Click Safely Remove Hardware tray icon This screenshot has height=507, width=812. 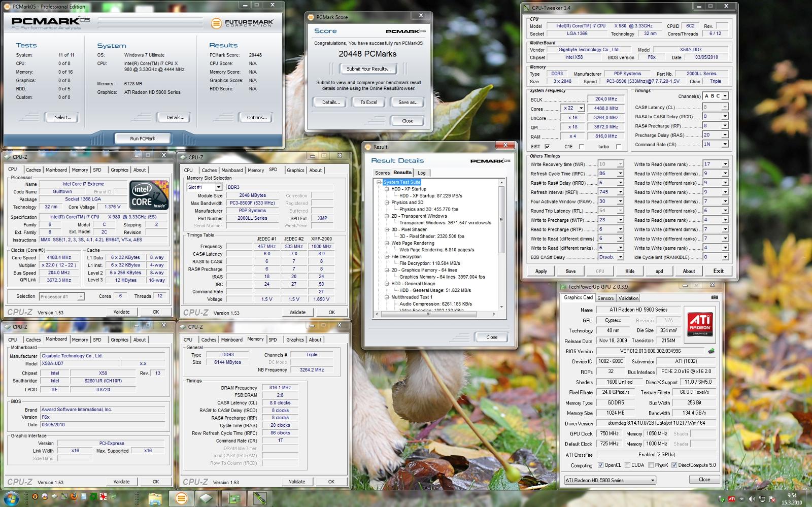pyautogui.click(x=721, y=499)
